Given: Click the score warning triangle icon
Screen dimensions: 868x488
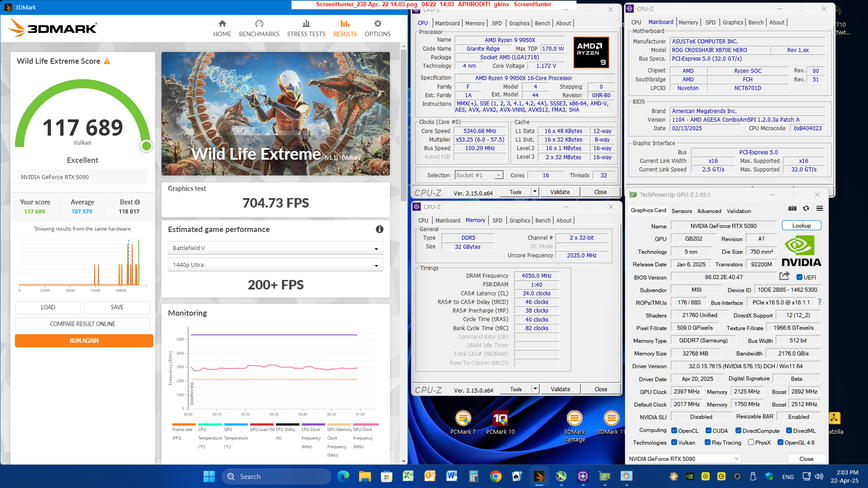Looking at the screenshot, I should click(107, 61).
